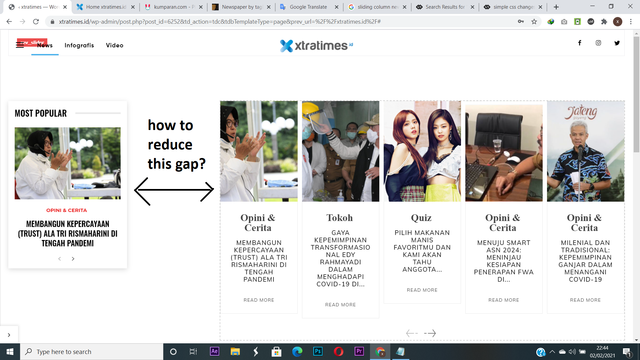640x360 pixels.
Task: Open the saved password key icon
Action: pos(521,22)
